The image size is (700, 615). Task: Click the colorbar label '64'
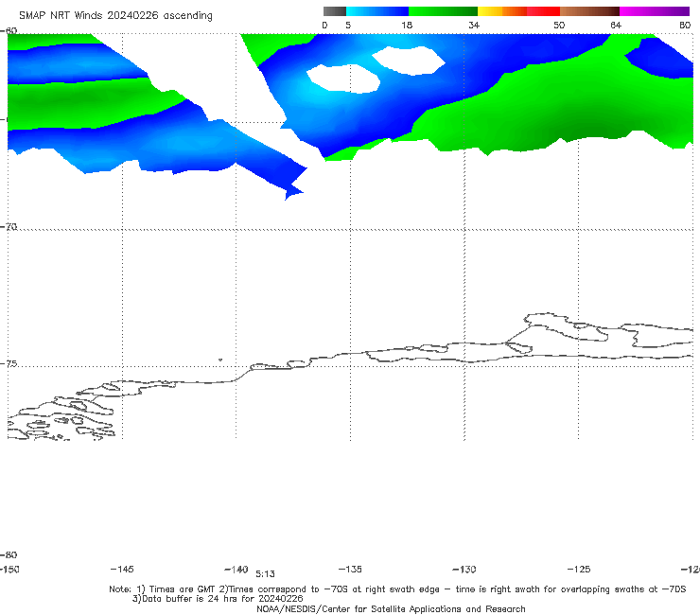[x=616, y=25]
